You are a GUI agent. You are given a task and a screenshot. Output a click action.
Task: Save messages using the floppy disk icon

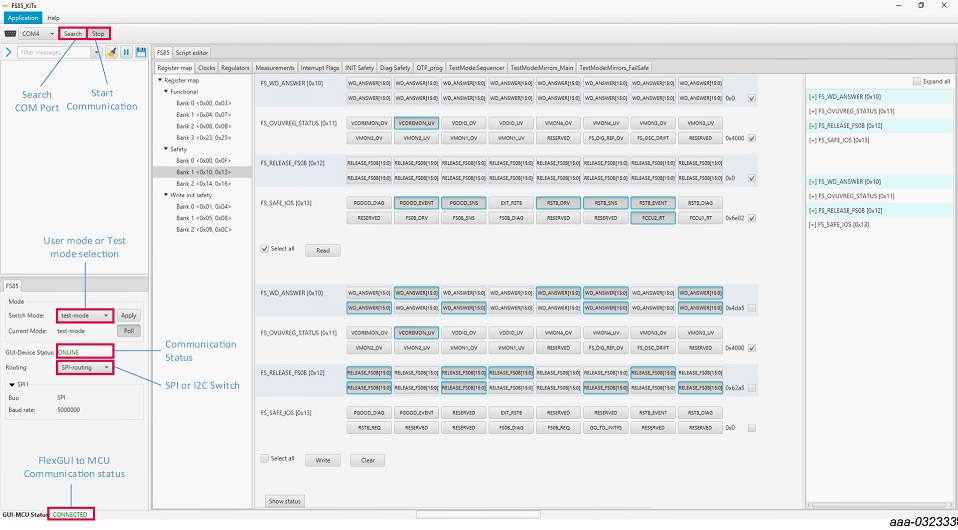point(141,52)
